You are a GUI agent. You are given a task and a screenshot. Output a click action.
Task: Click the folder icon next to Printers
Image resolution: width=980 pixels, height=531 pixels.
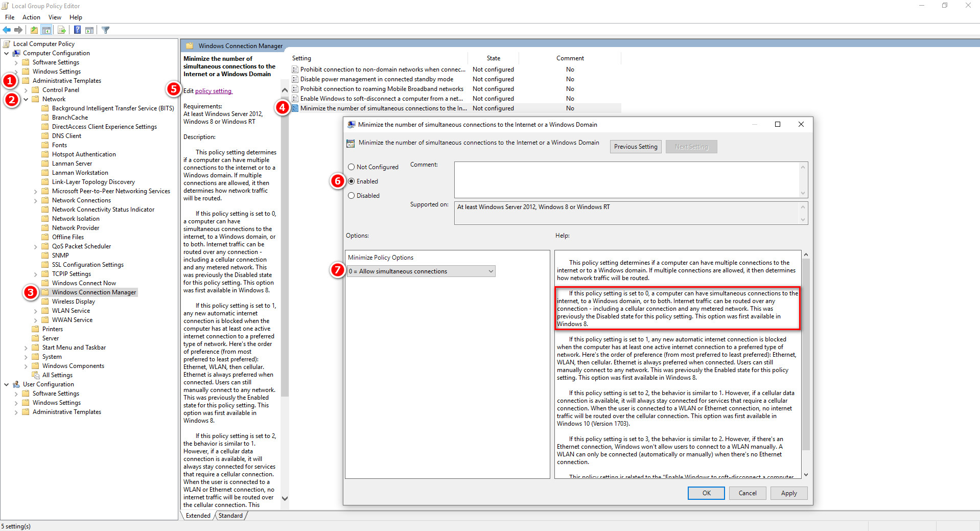pyautogui.click(x=35, y=329)
